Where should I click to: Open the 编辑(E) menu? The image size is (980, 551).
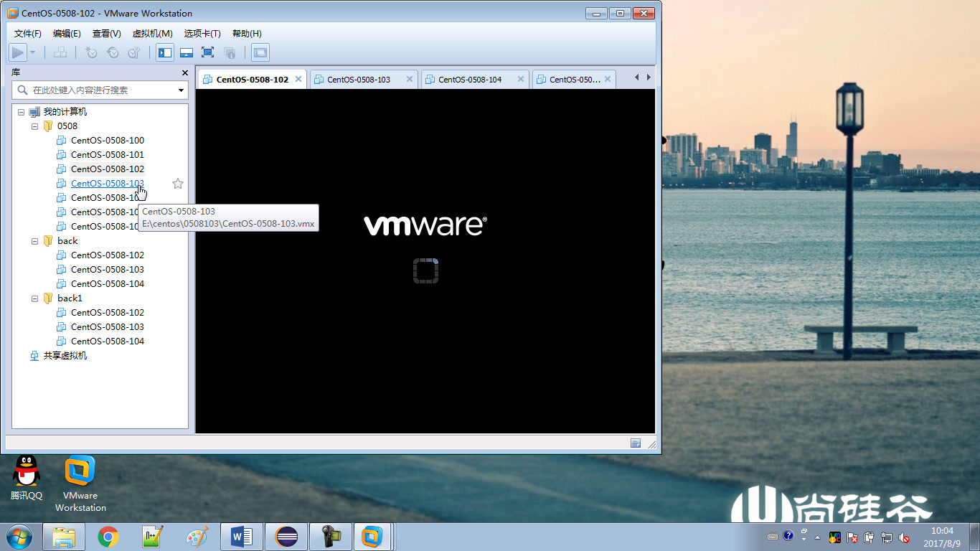click(x=67, y=34)
